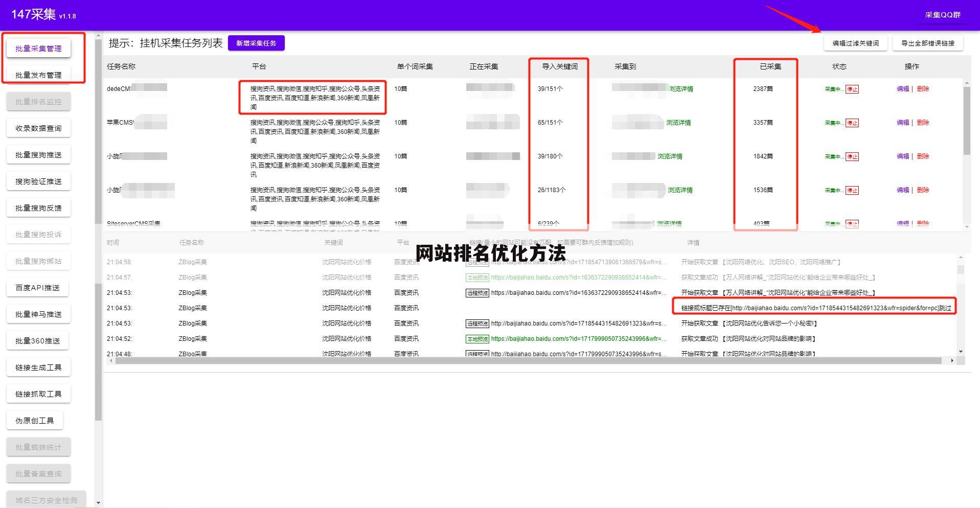Select 批量搜狗推送 in the sidebar
Screen dimensions: 980x508
pyautogui.click(x=38, y=154)
